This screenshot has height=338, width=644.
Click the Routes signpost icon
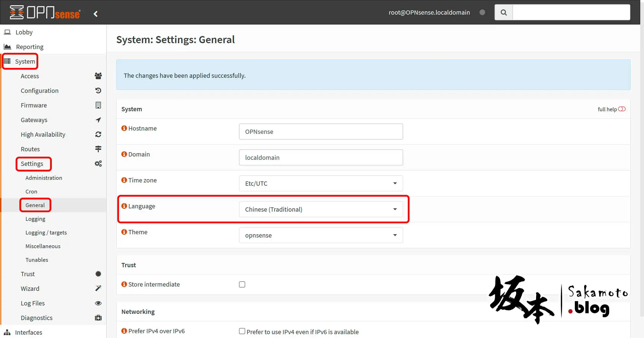[x=98, y=149]
